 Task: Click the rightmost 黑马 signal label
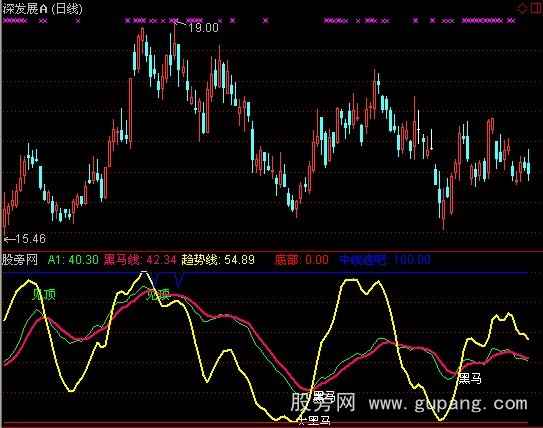[x=470, y=378]
